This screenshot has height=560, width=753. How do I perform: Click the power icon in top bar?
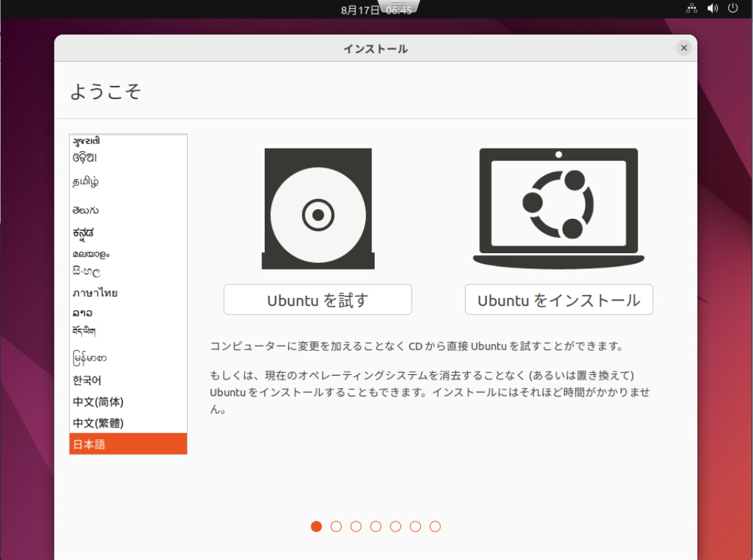tap(733, 8)
